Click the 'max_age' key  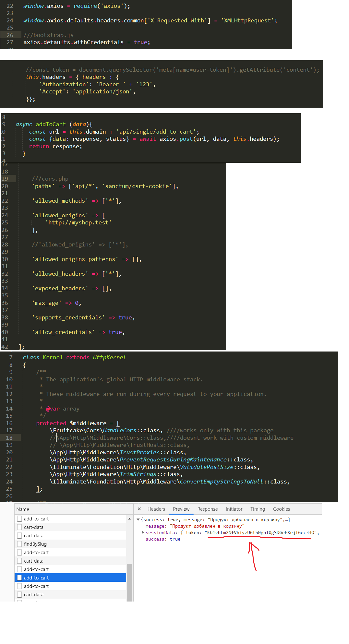click(x=47, y=303)
